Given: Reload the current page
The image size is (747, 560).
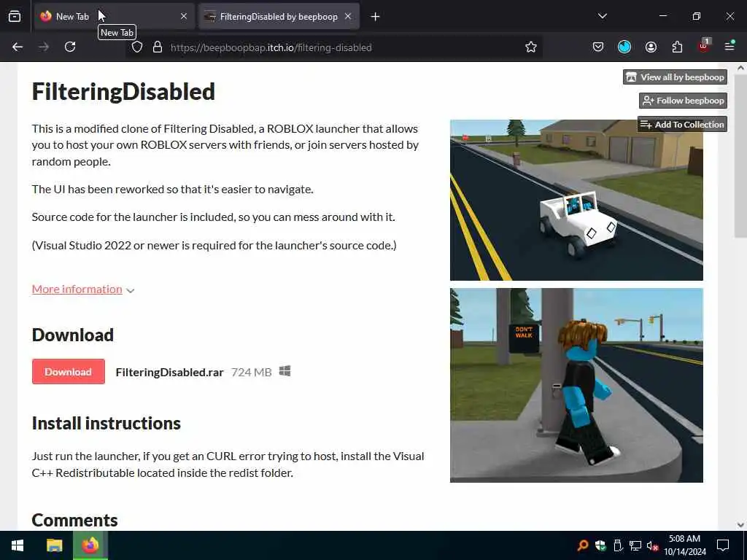Looking at the screenshot, I should (x=70, y=47).
